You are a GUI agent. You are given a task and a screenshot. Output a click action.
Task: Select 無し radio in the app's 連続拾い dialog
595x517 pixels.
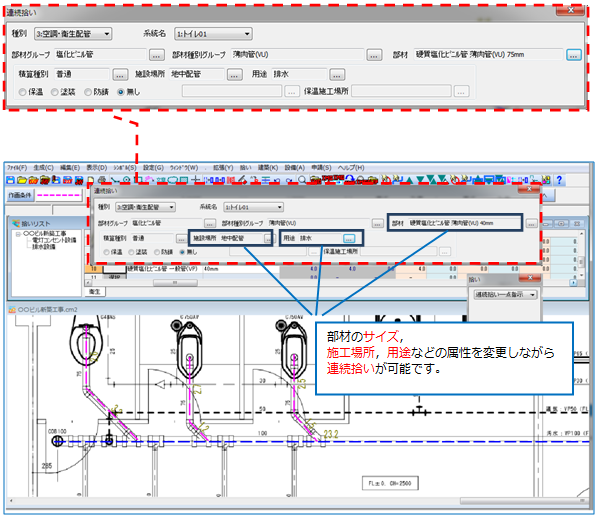pyautogui.click(x=182, y=252)
